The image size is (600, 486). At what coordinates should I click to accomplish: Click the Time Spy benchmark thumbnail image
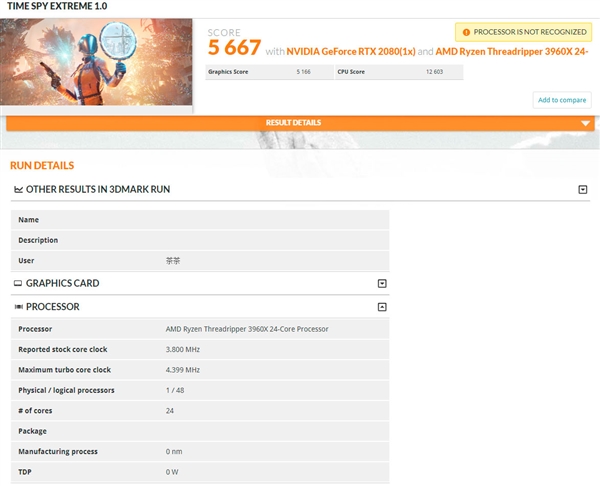point(96,62)
